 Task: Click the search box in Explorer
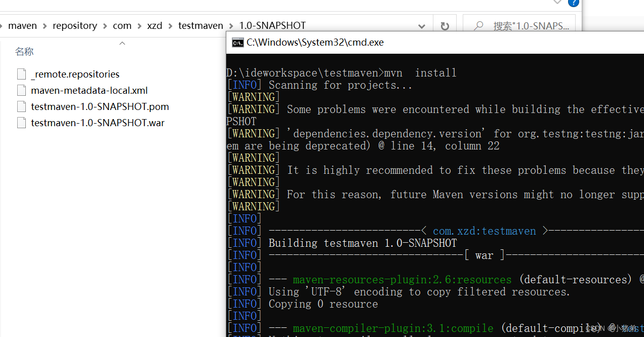(x=520, y=26)
